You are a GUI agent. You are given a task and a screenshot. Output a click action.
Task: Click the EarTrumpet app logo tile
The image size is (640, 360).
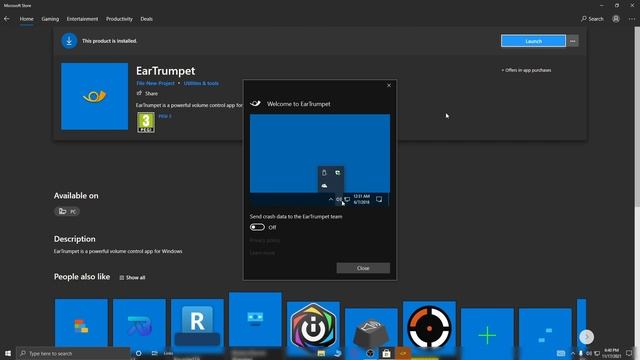click(x=95, y=96)
